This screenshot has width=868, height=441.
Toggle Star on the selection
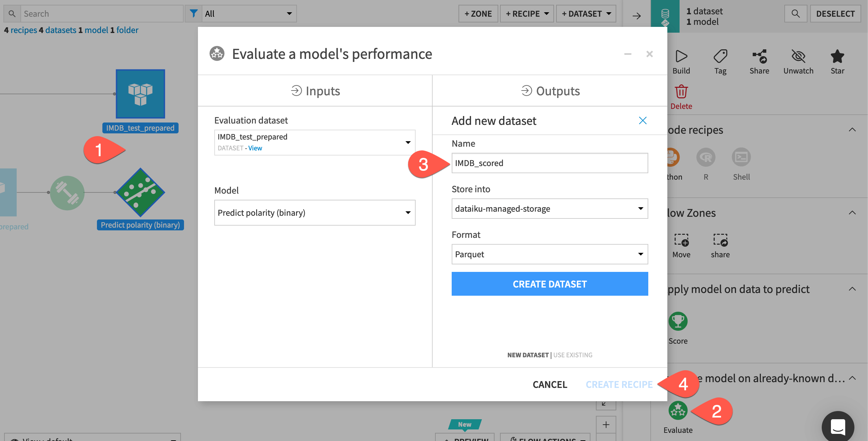pyautogui.click(x=837, y=56)
